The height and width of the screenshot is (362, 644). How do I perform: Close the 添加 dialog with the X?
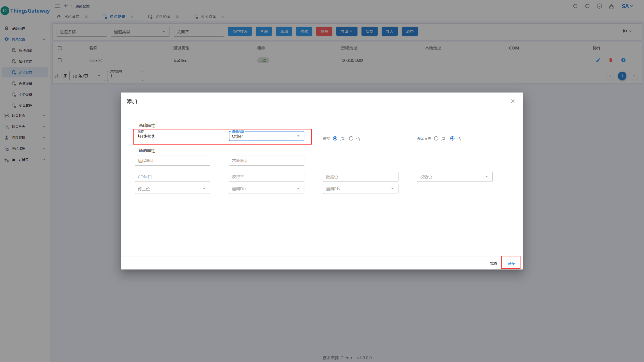click(513, 101)
